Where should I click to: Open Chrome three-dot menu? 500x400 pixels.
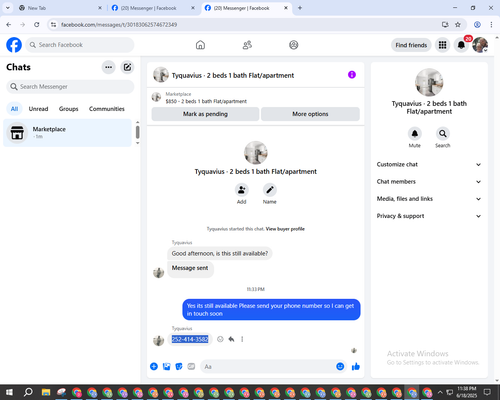coord(491,25)
